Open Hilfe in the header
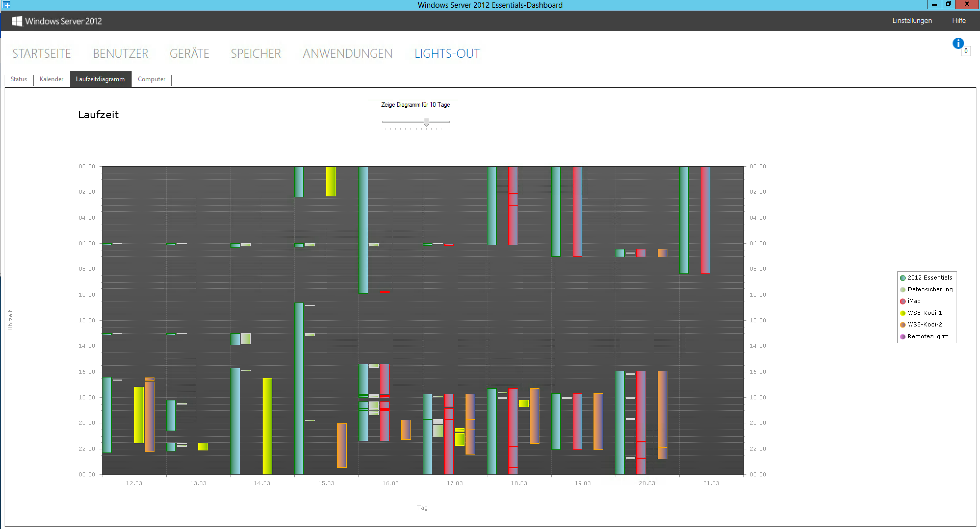This screenshot has width=980, height=529. (959, 21)
